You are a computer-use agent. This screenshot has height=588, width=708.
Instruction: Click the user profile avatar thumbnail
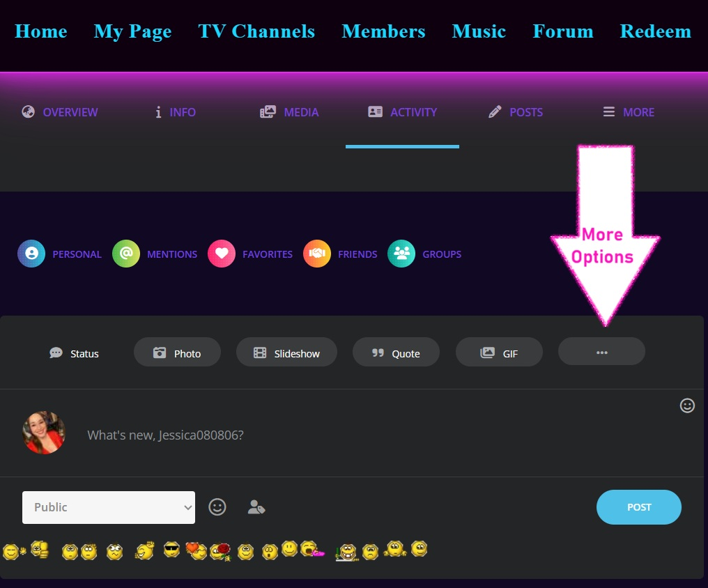45,433
